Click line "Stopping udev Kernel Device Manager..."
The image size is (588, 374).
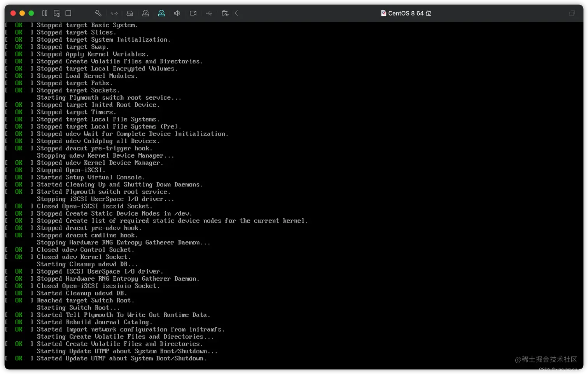pos(105,156)
